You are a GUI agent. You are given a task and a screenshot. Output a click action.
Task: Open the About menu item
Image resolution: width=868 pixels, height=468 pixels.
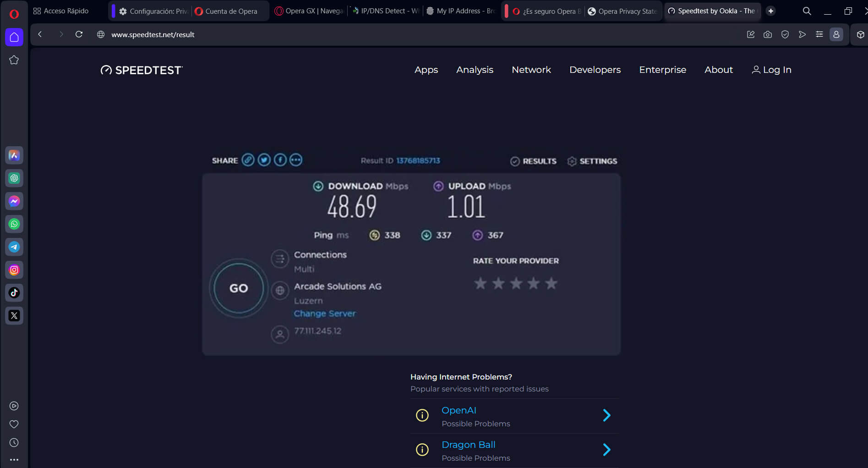719,70
